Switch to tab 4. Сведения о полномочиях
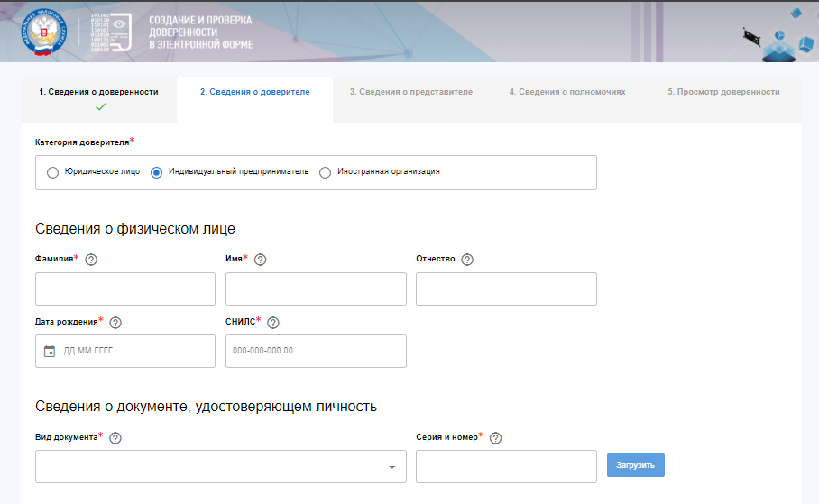 tap(567, 99)
